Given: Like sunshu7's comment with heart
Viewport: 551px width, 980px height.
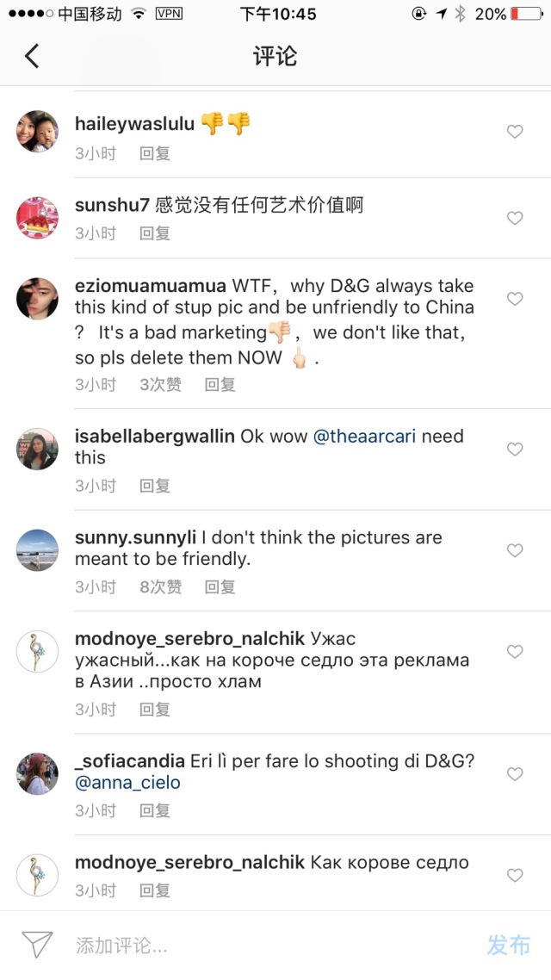Looking at the screenshot, I should click(x=515, y=219).
